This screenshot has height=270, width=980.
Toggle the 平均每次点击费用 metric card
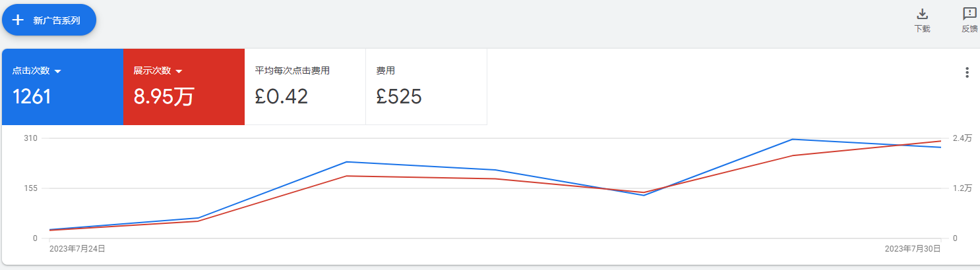click(305, 86)
